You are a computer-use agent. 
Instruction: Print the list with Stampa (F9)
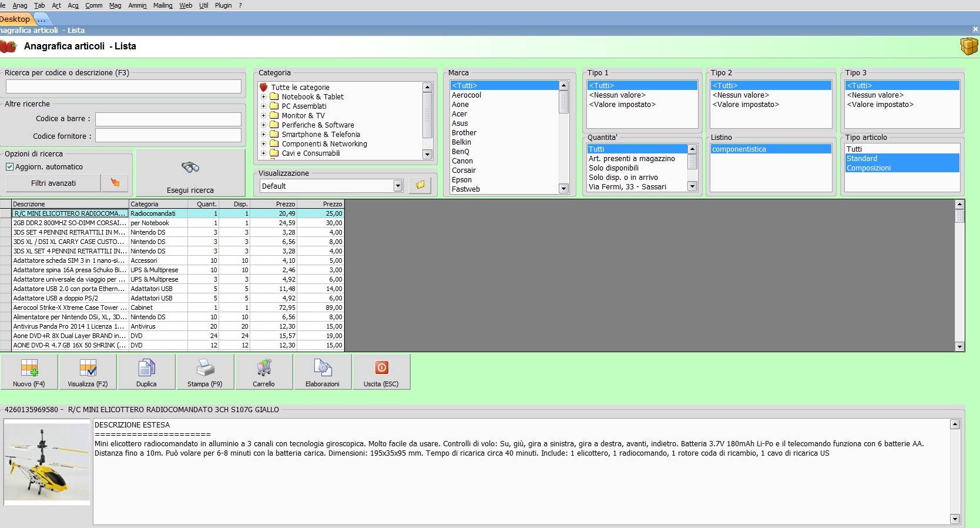(x=205, y=372)
